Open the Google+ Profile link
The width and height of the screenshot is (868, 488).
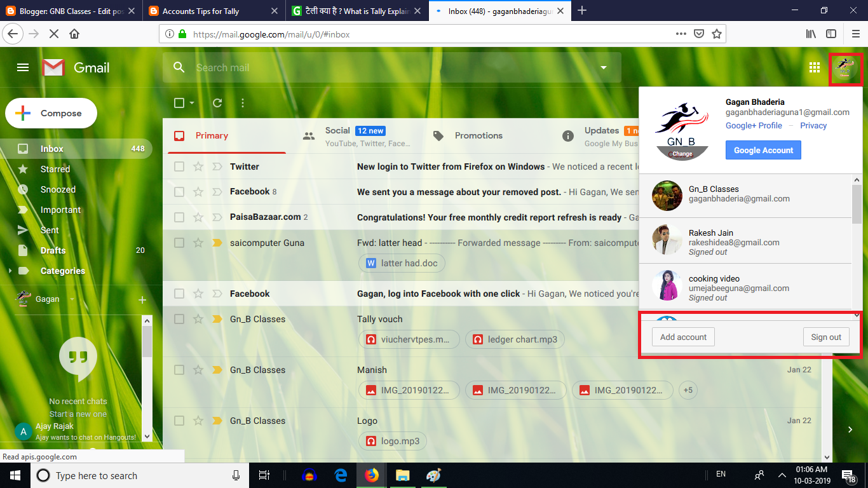click(754, 125)
